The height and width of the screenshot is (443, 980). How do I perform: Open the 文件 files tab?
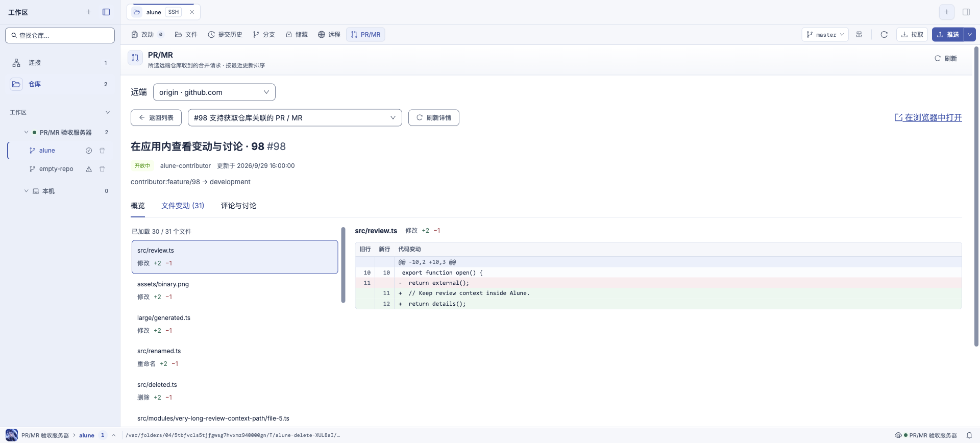coord(186,35)
